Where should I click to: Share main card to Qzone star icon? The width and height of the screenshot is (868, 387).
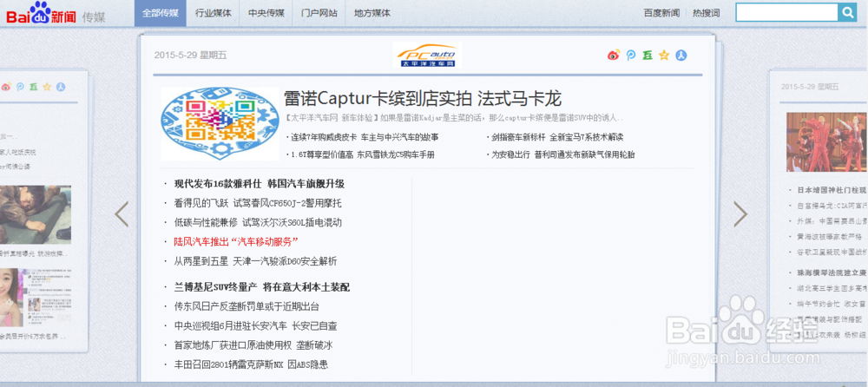click(664, 55)
